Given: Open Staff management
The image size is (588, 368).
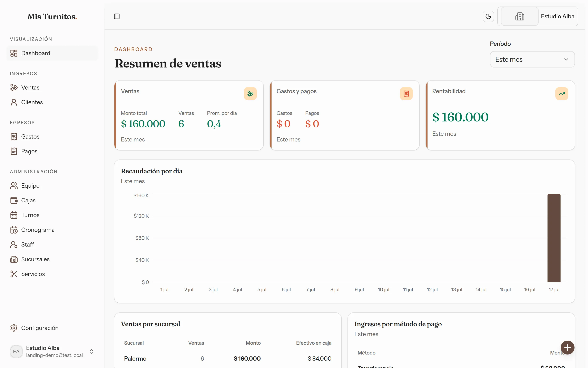Looking at the screenshot, I should (52, 244).
